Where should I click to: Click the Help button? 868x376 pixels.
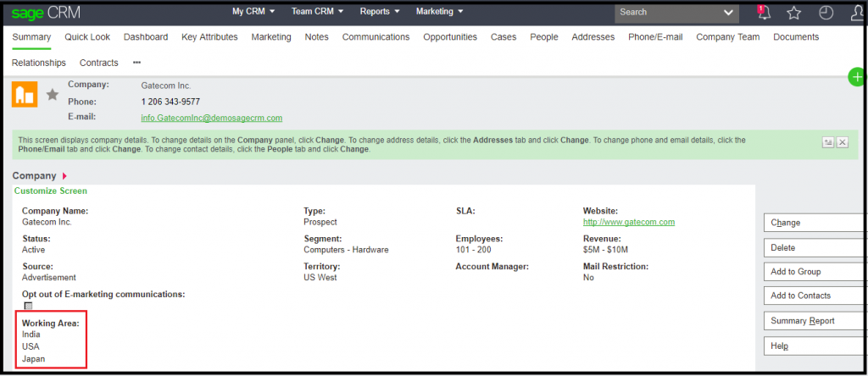click(815, 346)
